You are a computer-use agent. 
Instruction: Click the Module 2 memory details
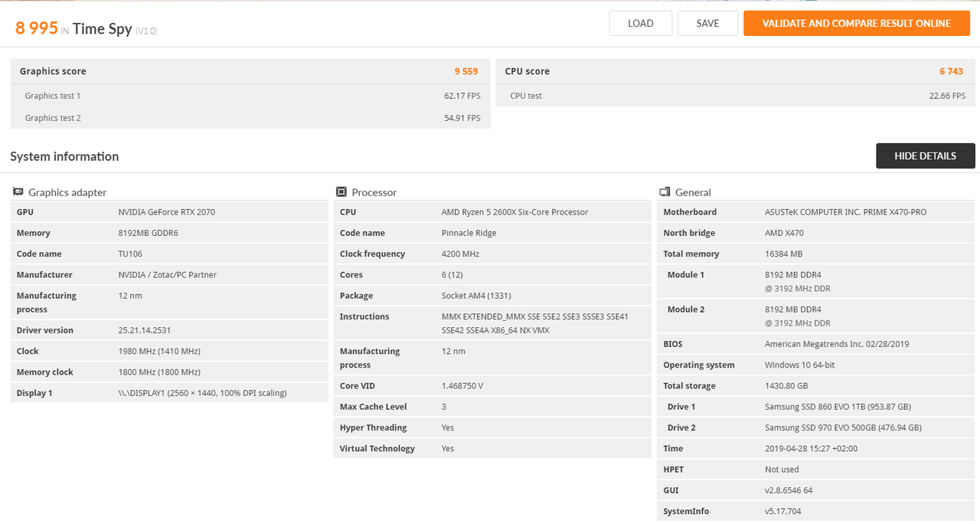point(798,316)
